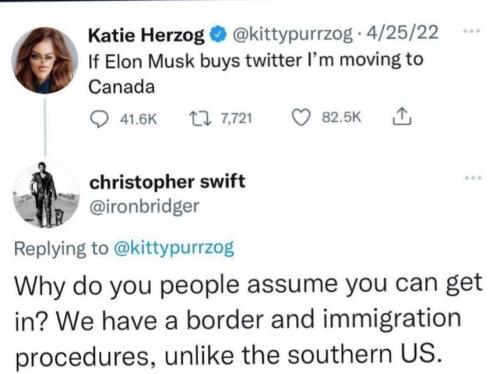This screenshot has width=500, height=374.
Task: Click the 7,721 retweets count
Action: pos(236,118)
